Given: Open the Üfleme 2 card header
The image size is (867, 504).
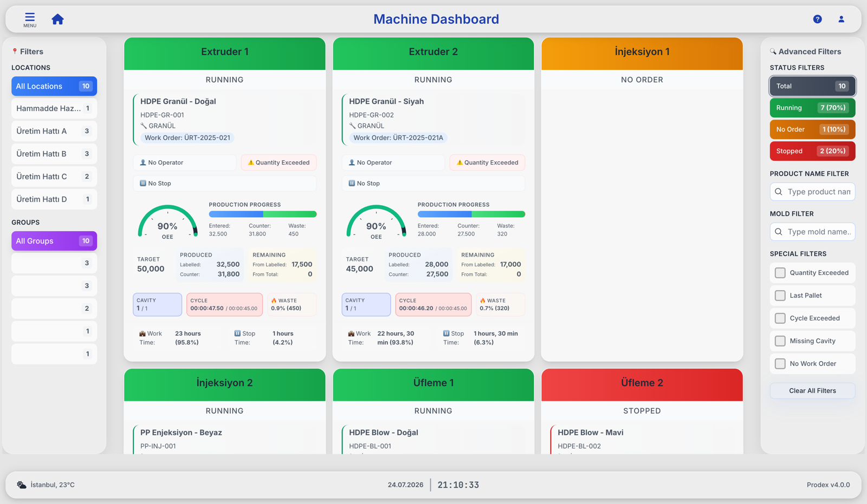Looking at the screenshot, I should (x=642, y=385).
